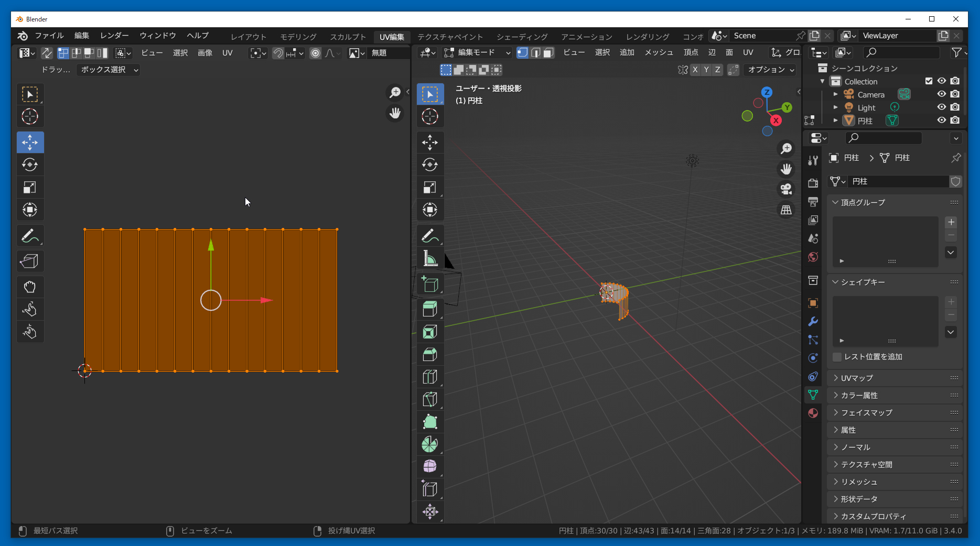Toggle camera view in 3D viewport
The image size is (980, 546).
(x=786, y=189)
